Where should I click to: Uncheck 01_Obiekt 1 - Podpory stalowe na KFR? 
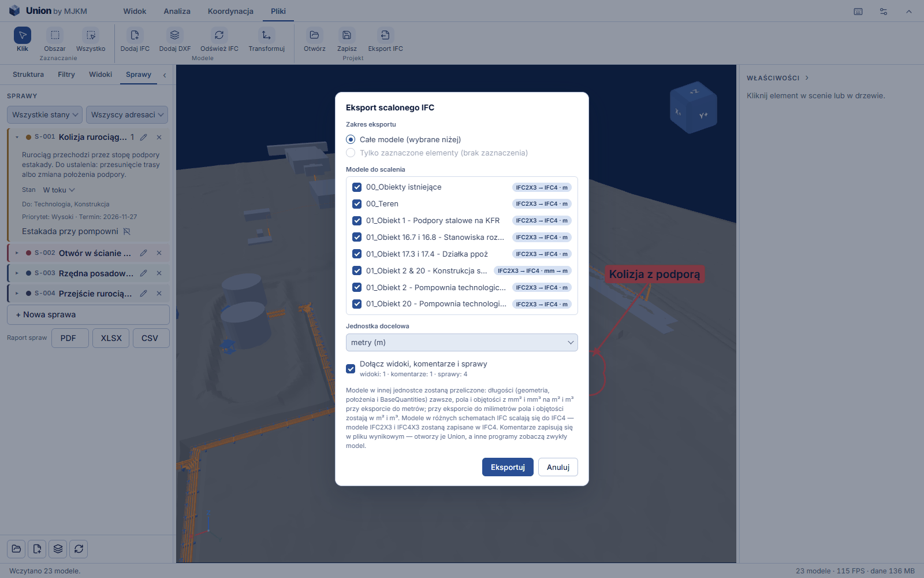click(x=357, y=221)
